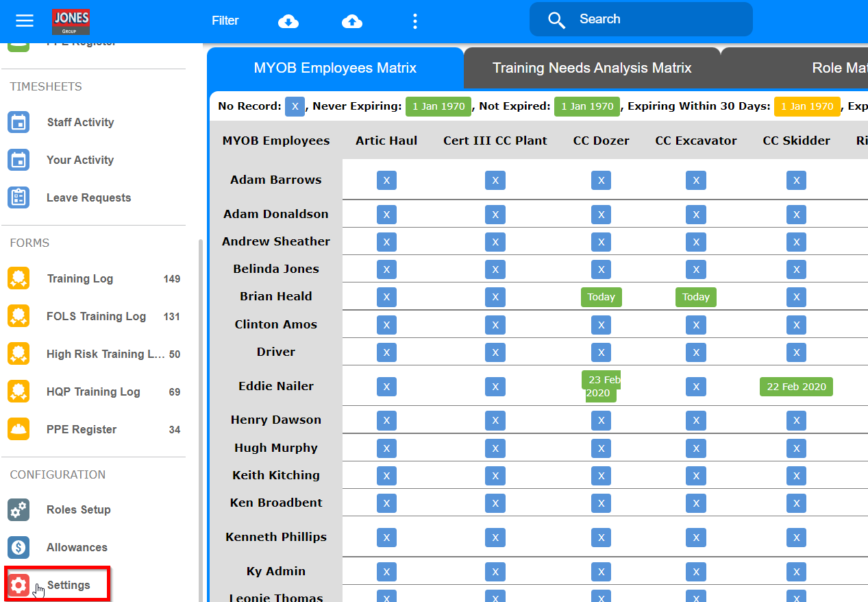Click the High Risk Training Log icon

[18, 354]
